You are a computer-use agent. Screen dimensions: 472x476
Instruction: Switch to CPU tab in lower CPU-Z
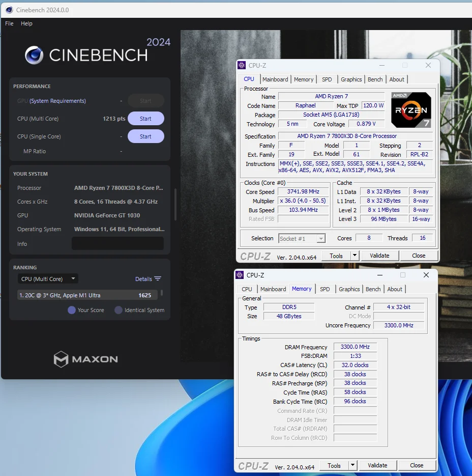coord(247,289)
